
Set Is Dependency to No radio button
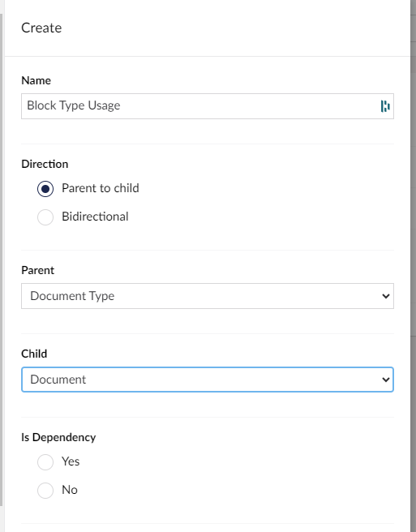(45, 491)
